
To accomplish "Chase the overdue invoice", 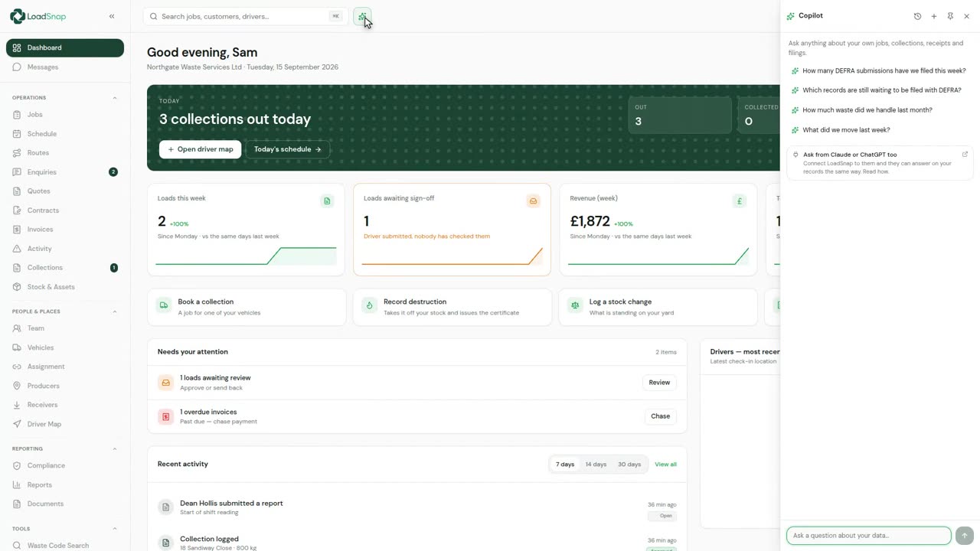I will [660, 416].
